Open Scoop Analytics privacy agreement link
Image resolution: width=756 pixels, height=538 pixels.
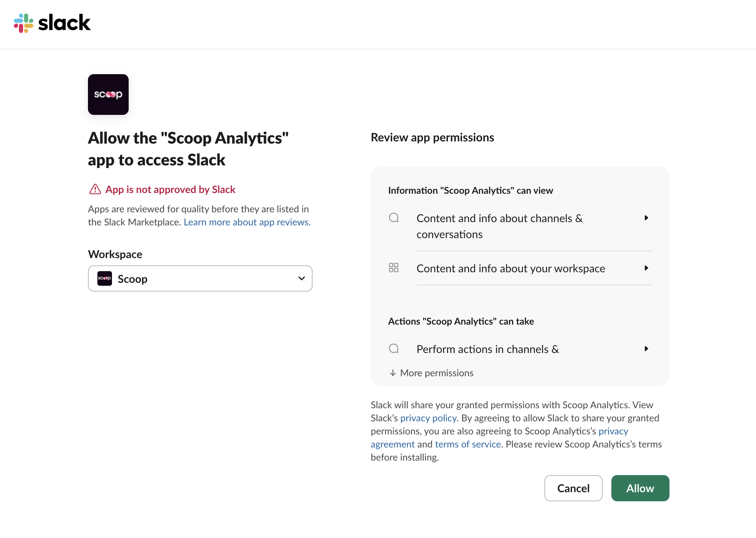(613, 431)
